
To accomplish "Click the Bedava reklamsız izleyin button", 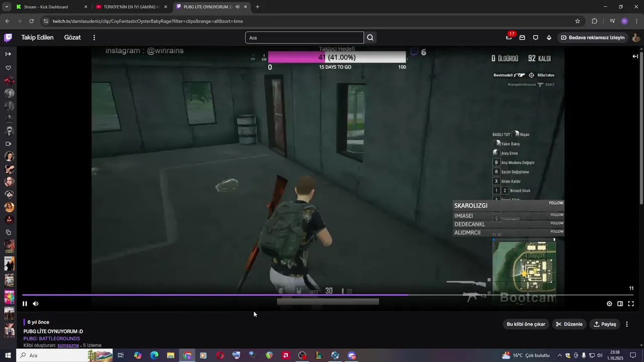I will point(593,38).
